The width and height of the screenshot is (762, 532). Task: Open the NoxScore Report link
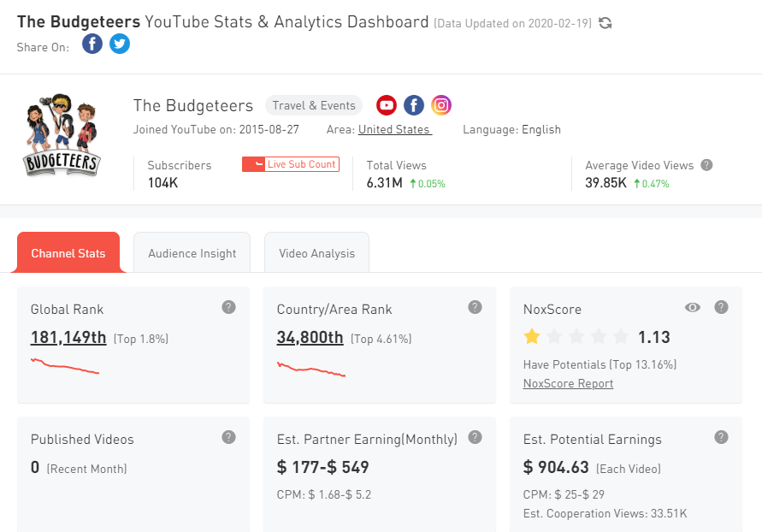[x=568, y=383]
